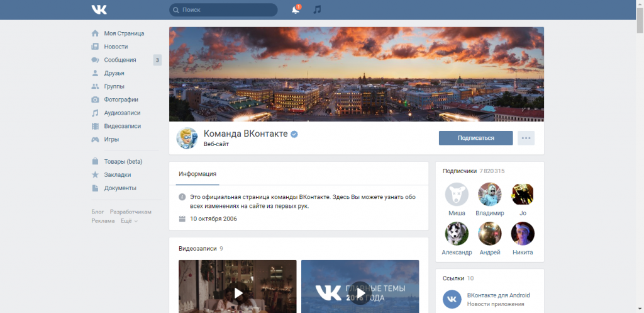Click the Подписаться button

click(475, 138)
